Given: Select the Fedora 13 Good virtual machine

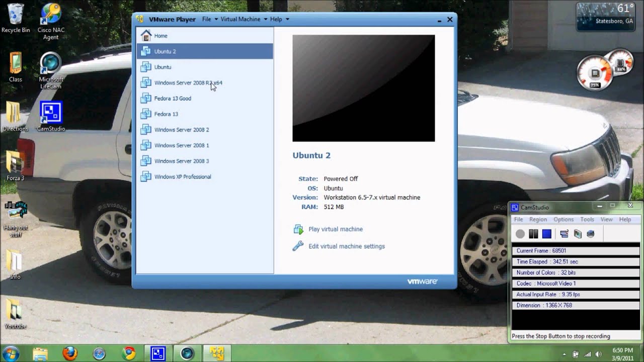Looking at the screenshot, I should click(205, 98).
